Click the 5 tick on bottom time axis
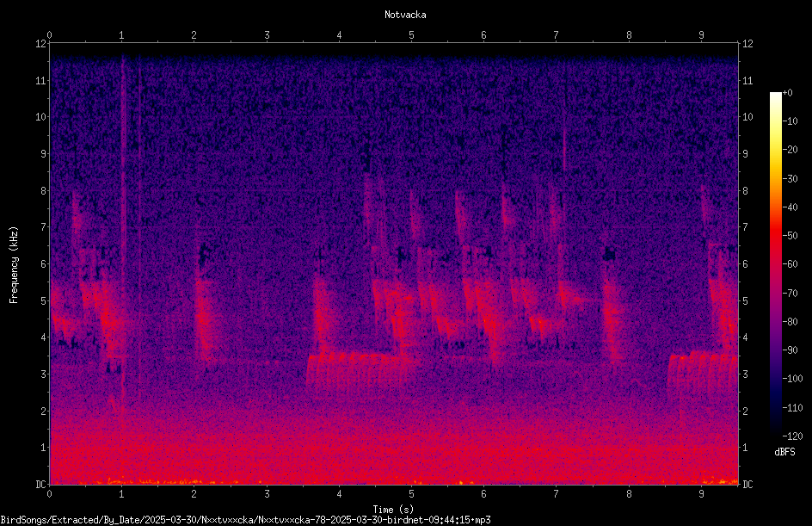The image size is (812, 526). pyautogui.click(x=412, y=494)
